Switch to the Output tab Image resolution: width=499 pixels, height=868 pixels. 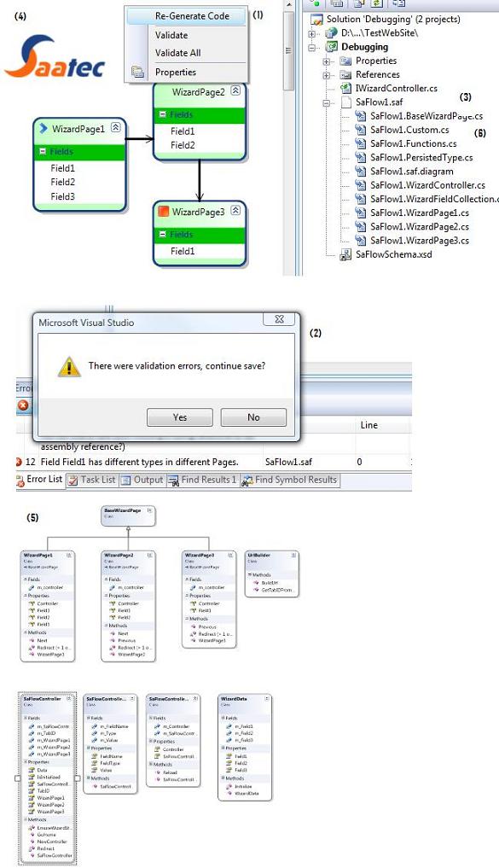coord(142,480)
